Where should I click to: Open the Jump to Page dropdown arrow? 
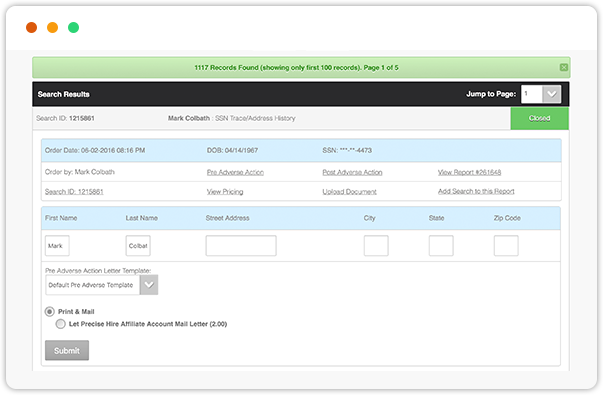click(x=551, y=94)
